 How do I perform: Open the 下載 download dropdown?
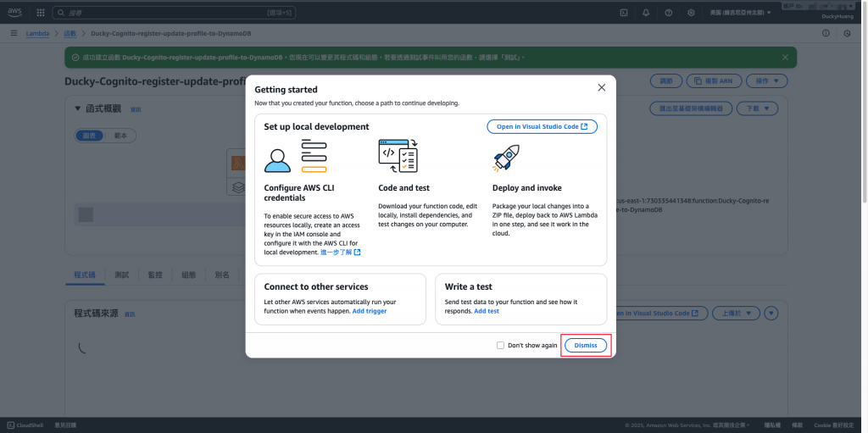coord(757,108)
